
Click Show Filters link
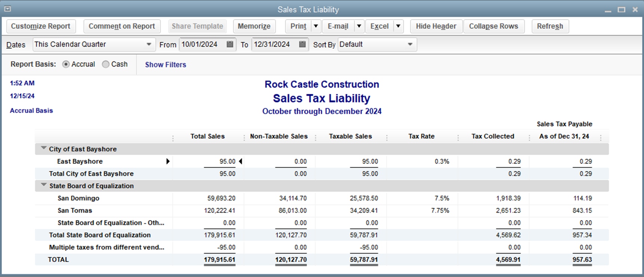(165, 65)
